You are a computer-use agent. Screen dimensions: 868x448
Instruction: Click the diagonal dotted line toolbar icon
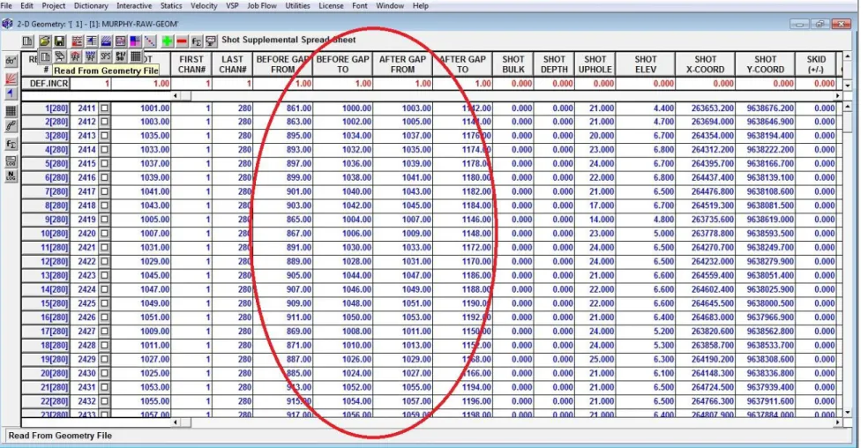(149, 41)
